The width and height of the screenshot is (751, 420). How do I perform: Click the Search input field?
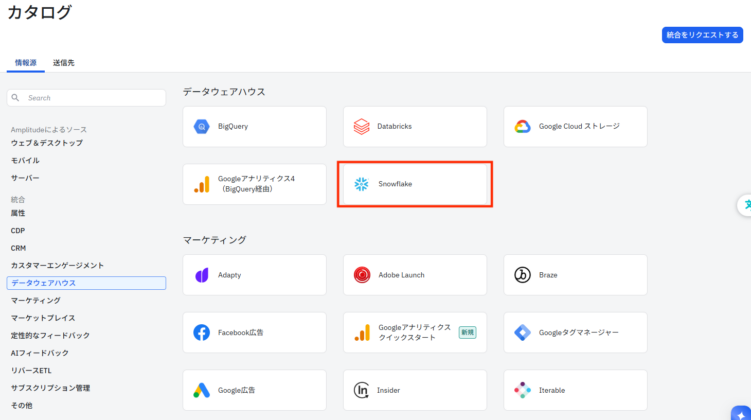90,98
